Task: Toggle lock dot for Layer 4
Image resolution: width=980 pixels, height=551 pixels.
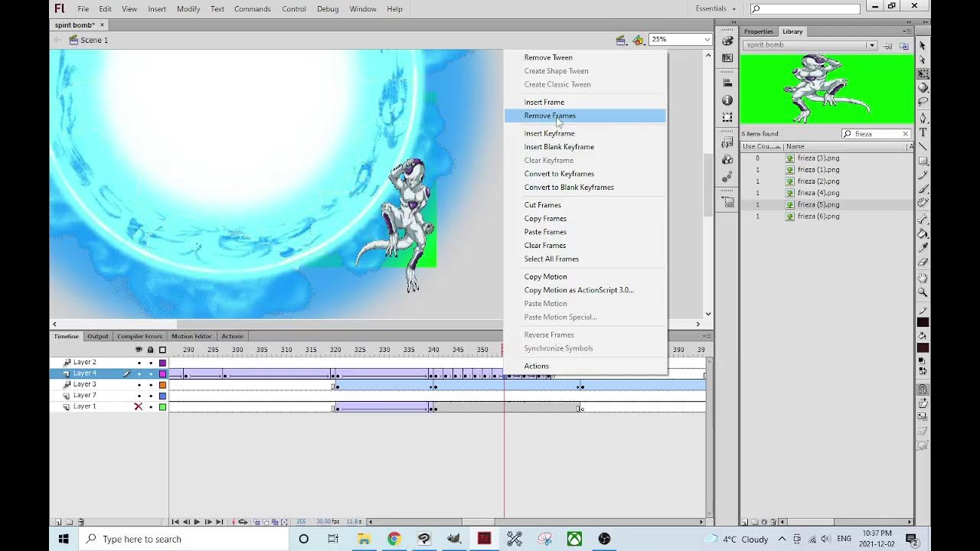Action: (x=151, y=373)
